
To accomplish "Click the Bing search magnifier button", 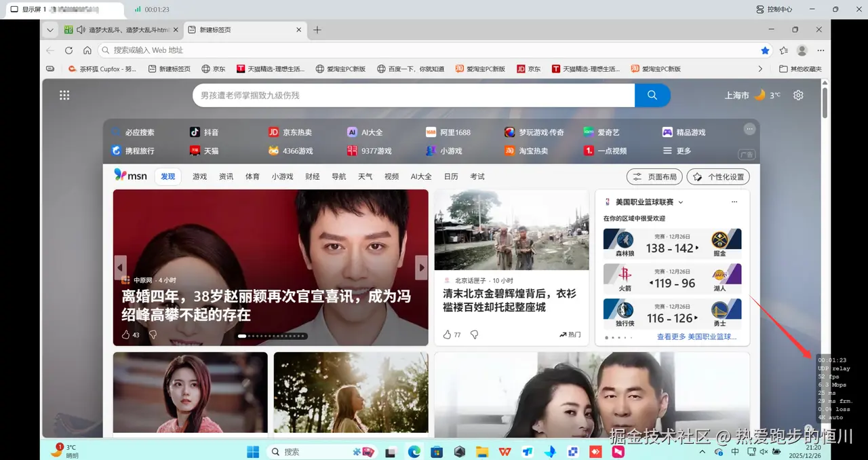I will [x=652, y=95].
